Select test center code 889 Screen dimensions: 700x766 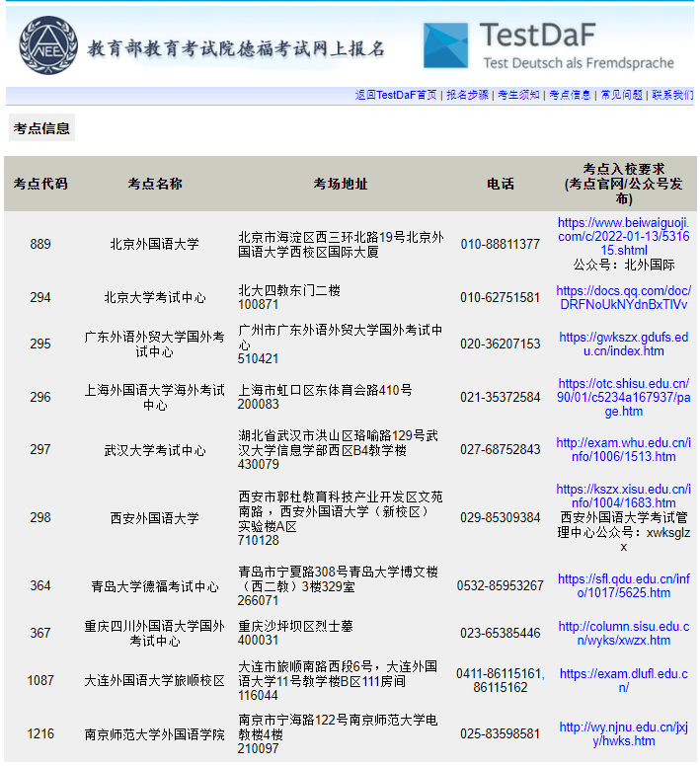point(40,244)
